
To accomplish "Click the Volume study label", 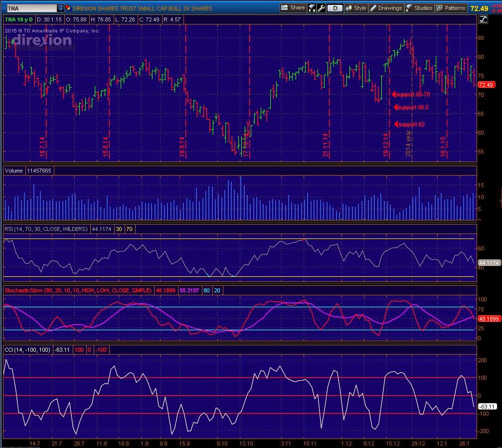I will click(14, 171).
